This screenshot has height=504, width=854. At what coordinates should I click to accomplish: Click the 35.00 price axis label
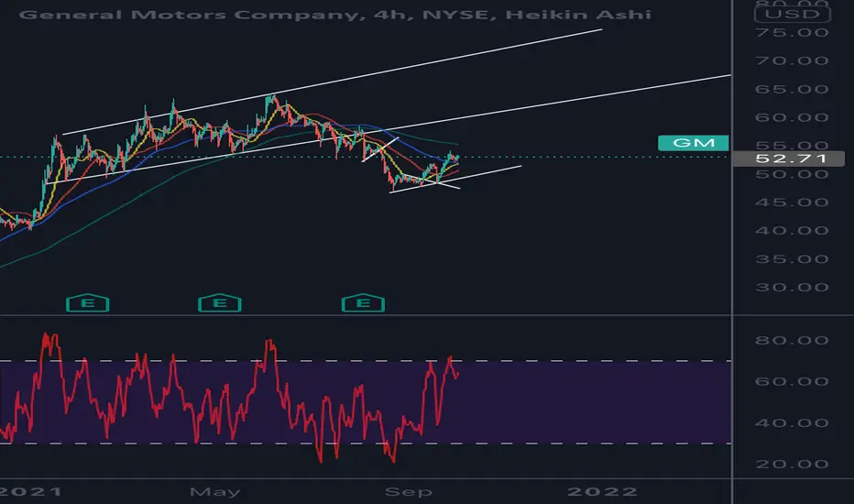coord(792,259)
